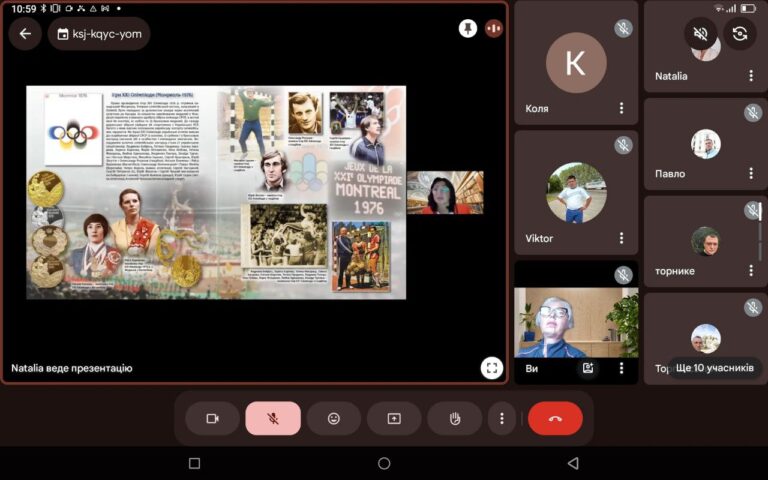
Task: Open options menu for Natalia
Action: 751,75
